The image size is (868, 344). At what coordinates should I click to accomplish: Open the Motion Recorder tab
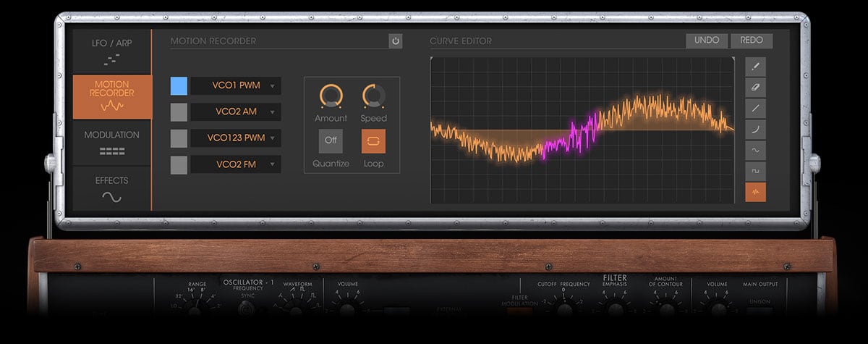coord(112,97)
